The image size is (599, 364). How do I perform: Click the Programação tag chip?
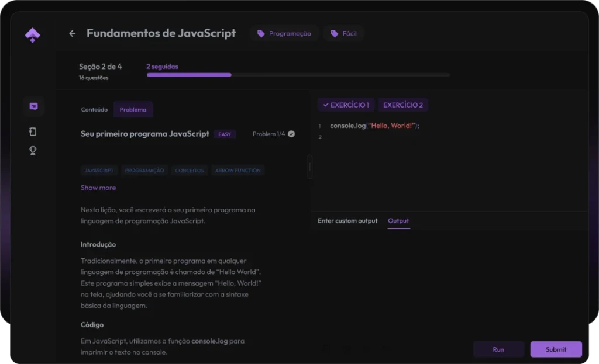(x=284, y=34)
